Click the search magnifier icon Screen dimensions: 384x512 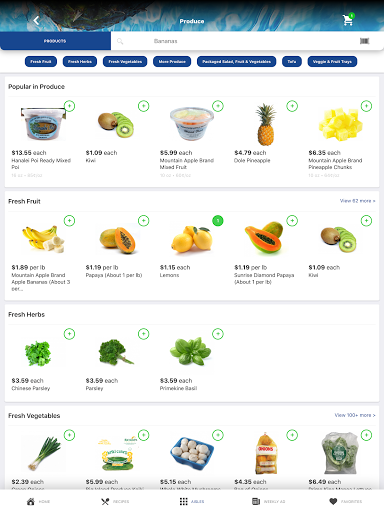120,41
